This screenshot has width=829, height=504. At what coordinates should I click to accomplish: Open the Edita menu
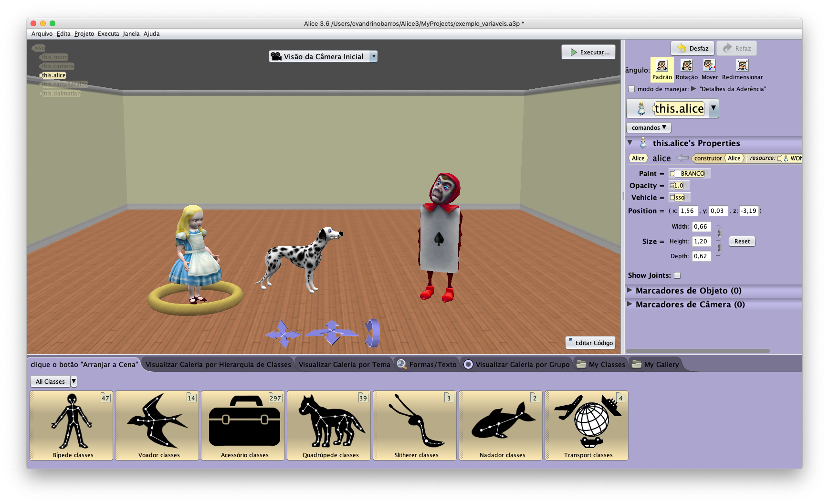pos(63,34)
